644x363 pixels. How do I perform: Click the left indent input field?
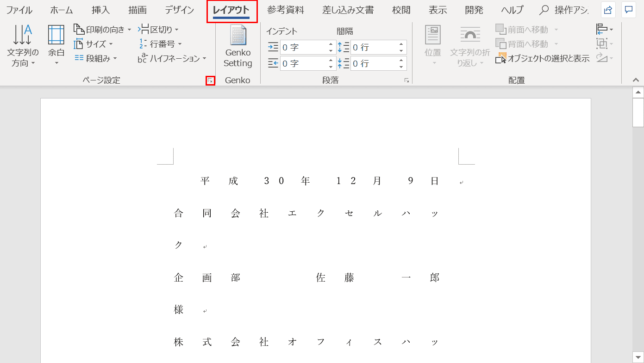point(303,47)
